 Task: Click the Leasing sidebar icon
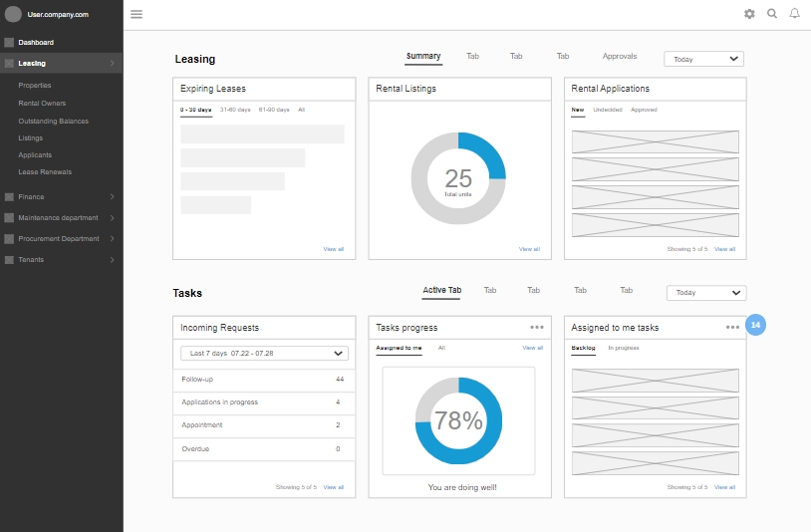tap(9, 63)
